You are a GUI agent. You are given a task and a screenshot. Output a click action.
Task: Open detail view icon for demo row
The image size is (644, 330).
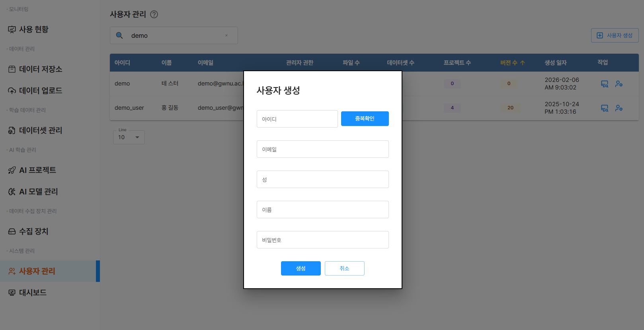(605, 84)
